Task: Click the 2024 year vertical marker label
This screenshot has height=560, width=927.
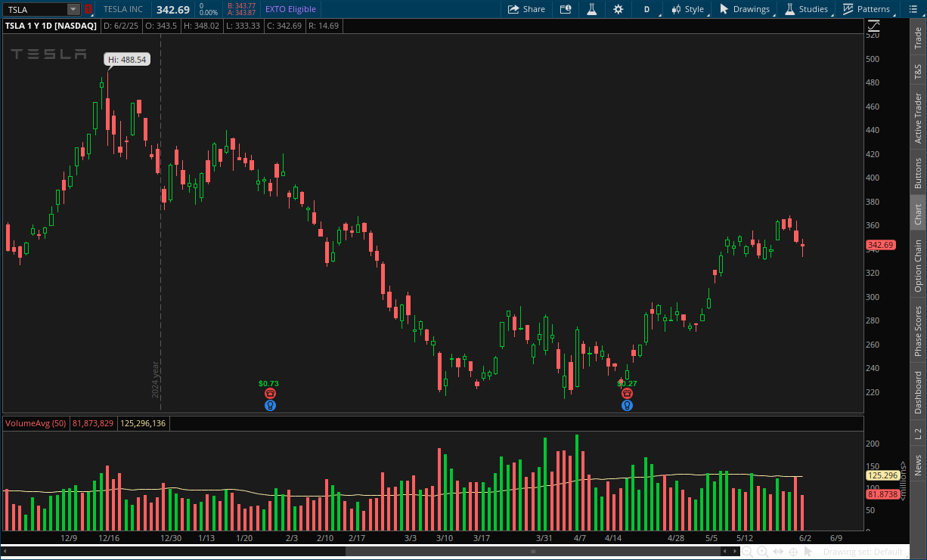Action: pyautogui.click(x=155, y=379)
